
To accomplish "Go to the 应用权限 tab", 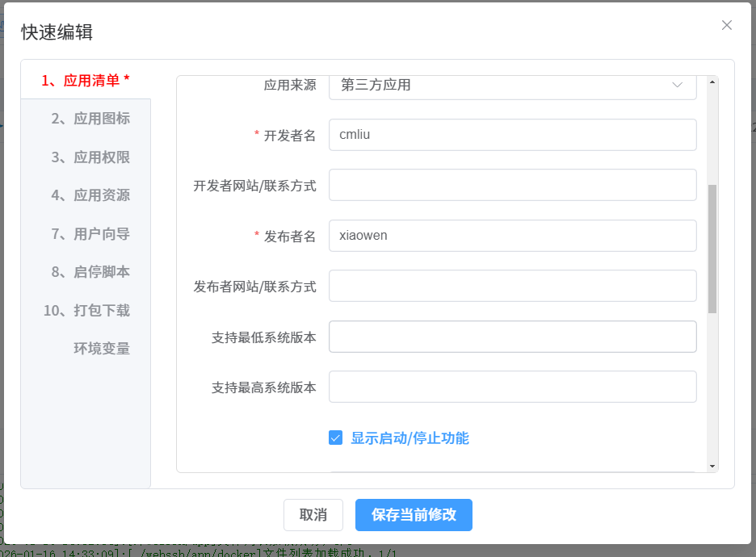I will point(90,157).
